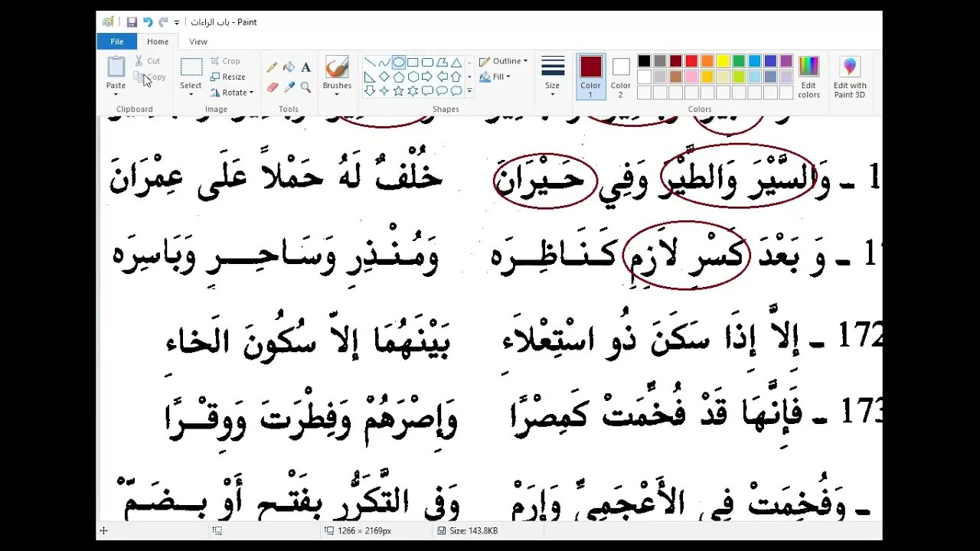This screenshot has width=980, height=551.
Task: Choose the Diamond shape
Action: (x=384, y=77)
